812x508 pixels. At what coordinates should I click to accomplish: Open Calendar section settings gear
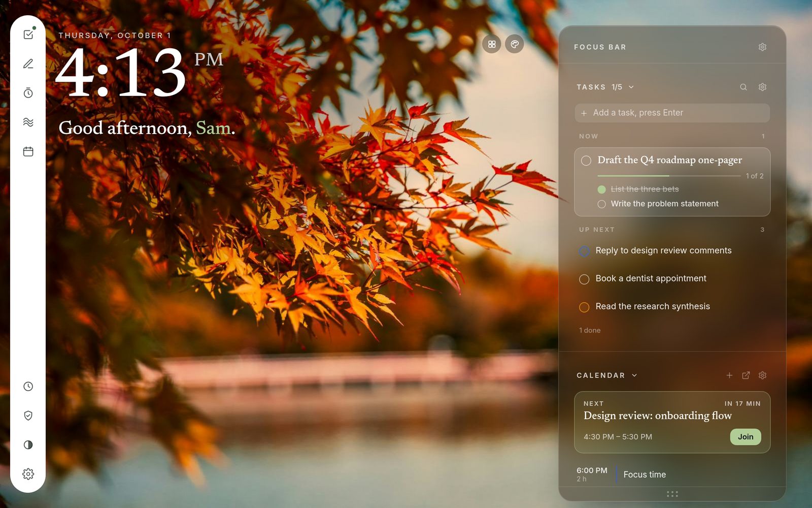762,375
